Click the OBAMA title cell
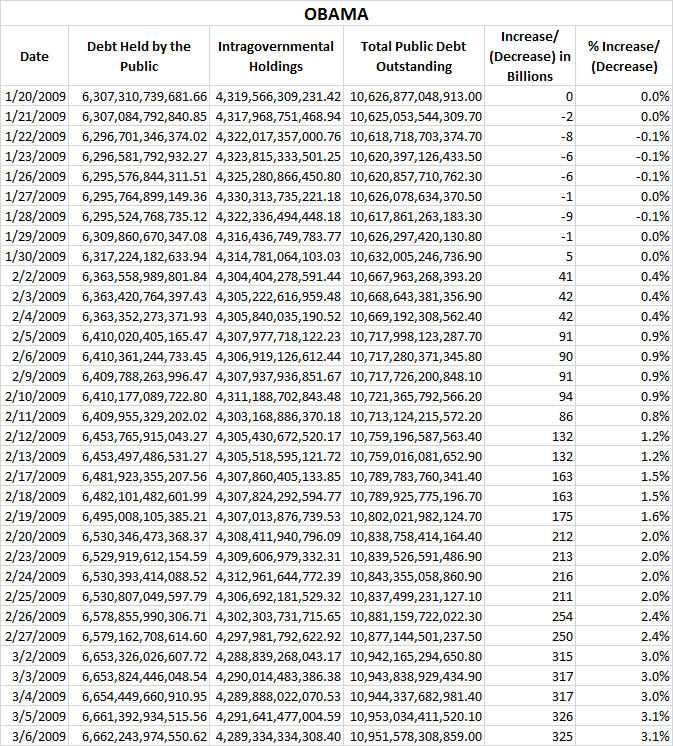The image size is (673, 746). pyautogui.click(x=336, y=14)
